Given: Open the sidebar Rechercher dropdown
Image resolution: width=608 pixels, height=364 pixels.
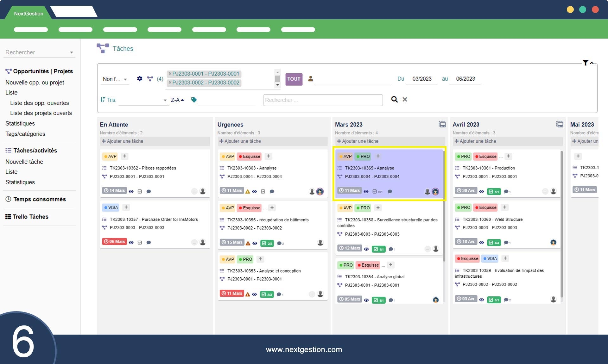Looking at the screenshot, I should click(x=39, y=52).
